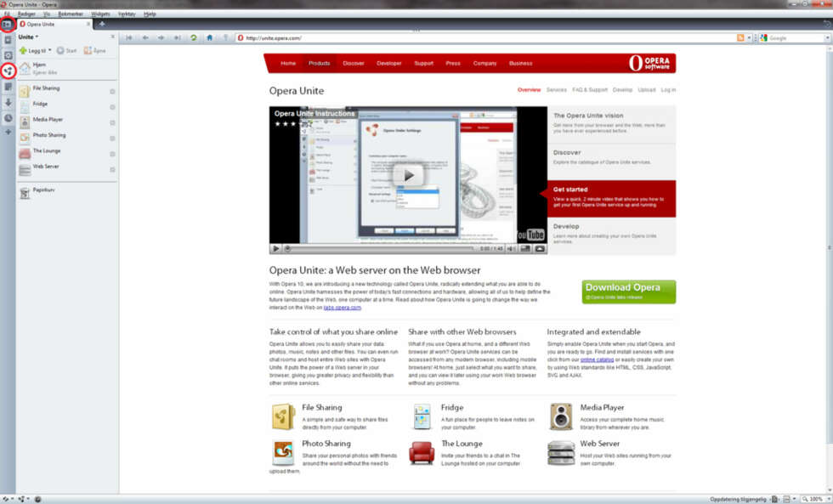This screenshot has height=504, width=833.
Task: Toggle status indicator for Web Server row
Action: pos(112,169)
